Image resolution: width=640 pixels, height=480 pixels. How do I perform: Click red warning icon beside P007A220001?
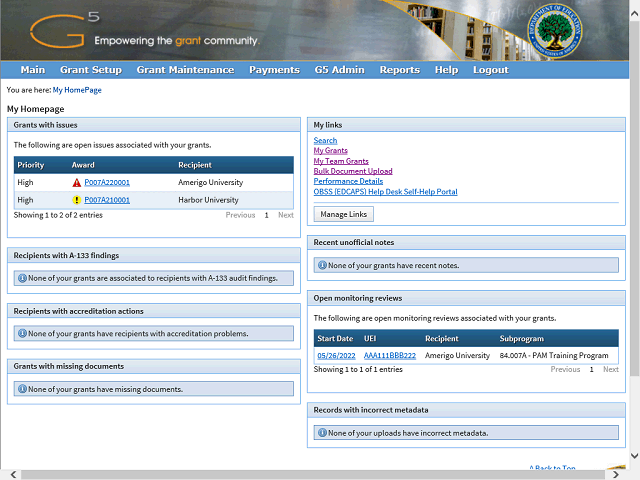pos(77,183)
